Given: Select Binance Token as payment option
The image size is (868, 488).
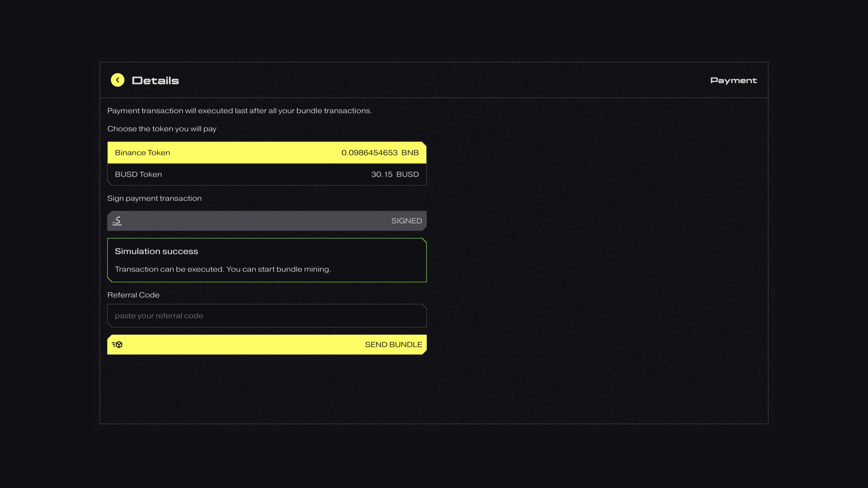Looking at the screenshot, I should (267, 153).
